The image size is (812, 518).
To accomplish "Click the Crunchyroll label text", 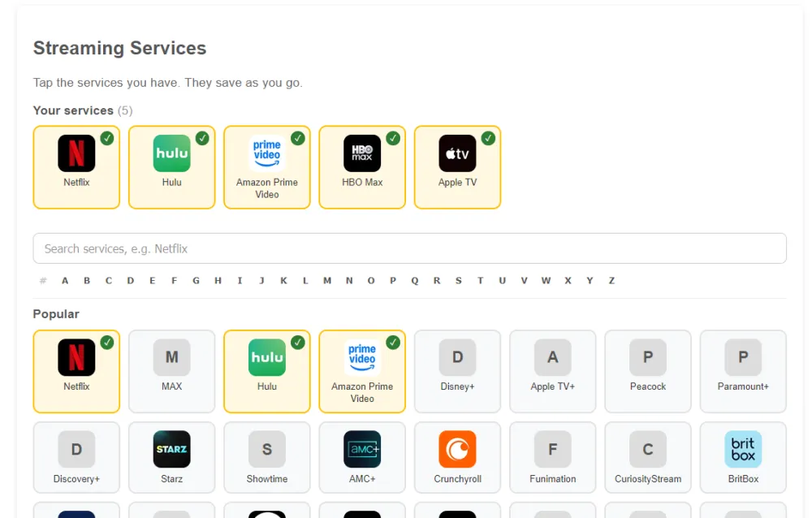I will (458, 479).
